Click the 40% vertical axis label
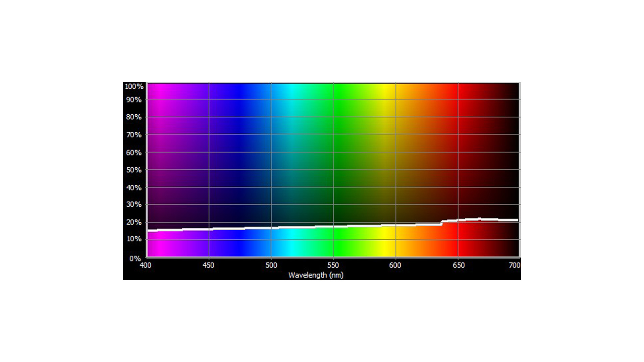Viewport: 644px width, 362px height. [134, 188]
